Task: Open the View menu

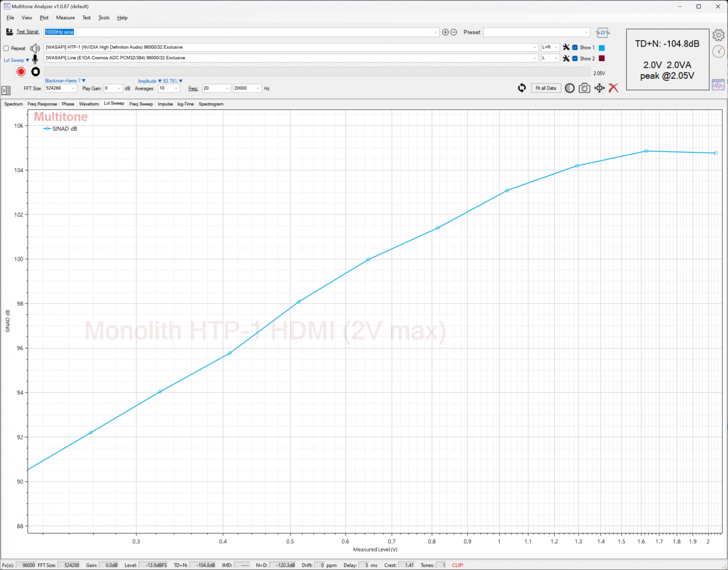Action: 27,18
